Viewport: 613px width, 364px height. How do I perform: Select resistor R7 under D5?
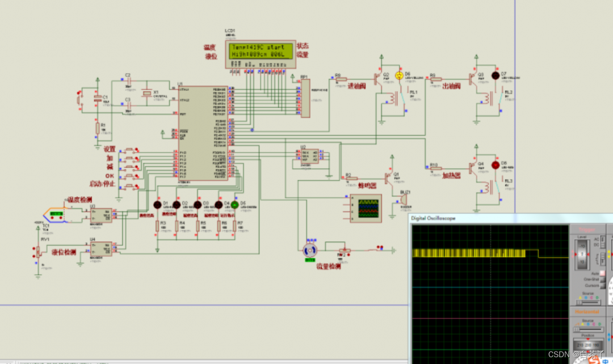(x=234, y=225)
